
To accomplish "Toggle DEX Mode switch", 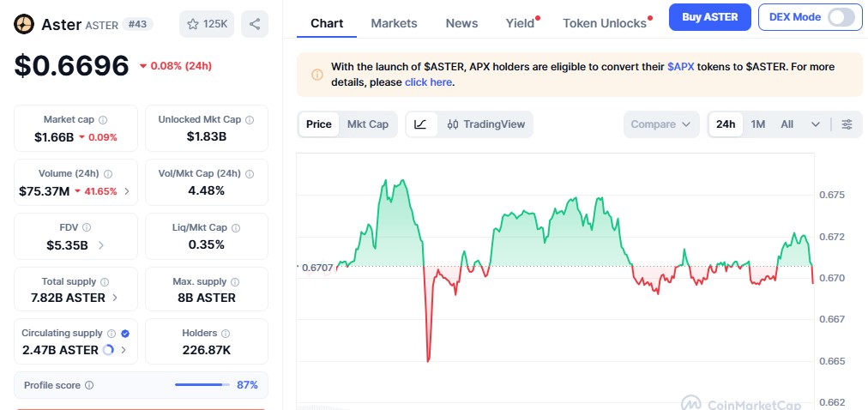I will [841, 17].
